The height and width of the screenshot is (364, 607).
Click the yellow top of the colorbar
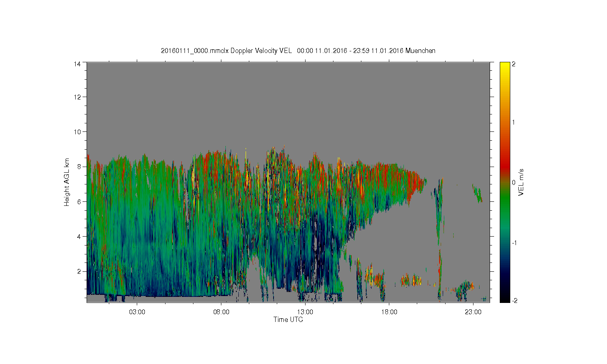click(x=505, y=67)
